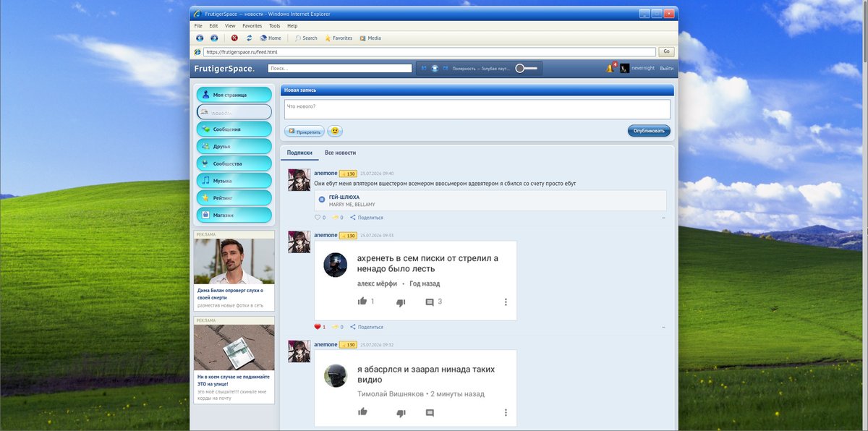Click into the Что нового? post box
The image size is (868, 431).
(477, 109)
